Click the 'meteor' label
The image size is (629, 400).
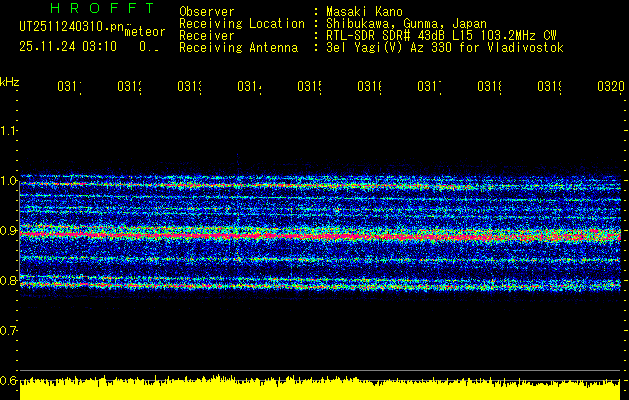click(x=145, y=32)
